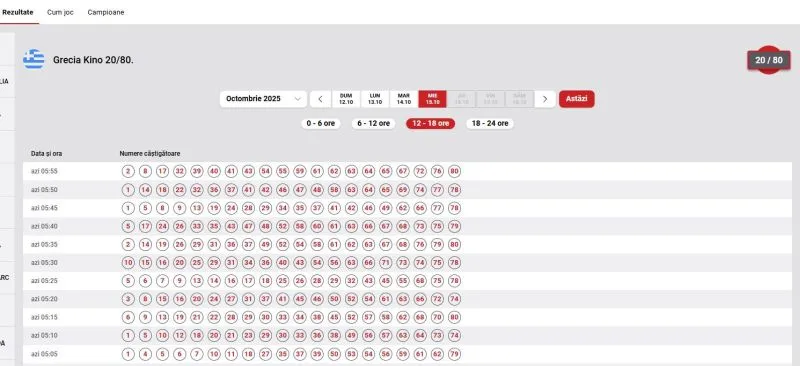Click ball 49 in the 05:45 row
The width and height of the screenshot is (800, 366).
pyautogui.click(x=385, y=208)
